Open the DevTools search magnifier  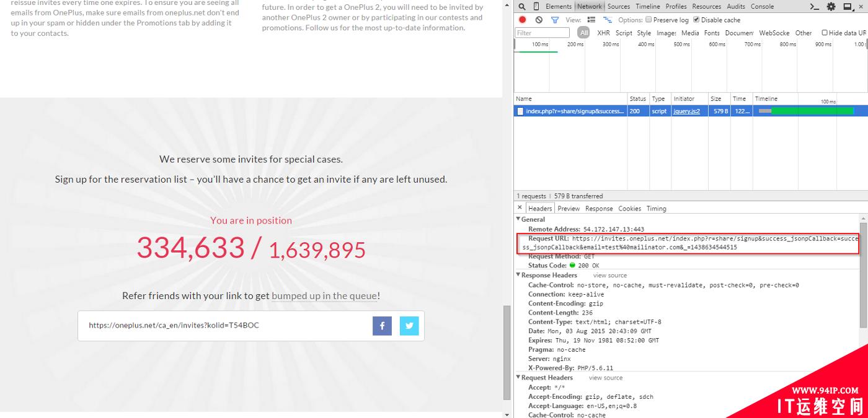click(x=522, y=6)
